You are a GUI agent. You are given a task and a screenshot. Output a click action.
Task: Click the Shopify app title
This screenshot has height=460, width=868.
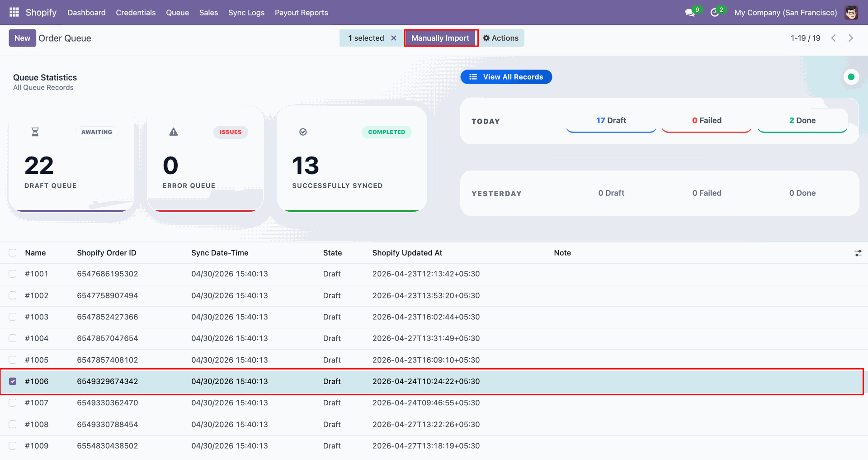(41, 12)
